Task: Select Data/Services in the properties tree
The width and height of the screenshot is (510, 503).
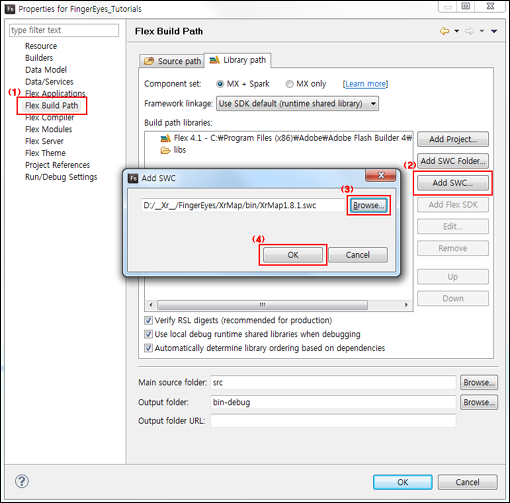Action: click(x=49, y=82)
